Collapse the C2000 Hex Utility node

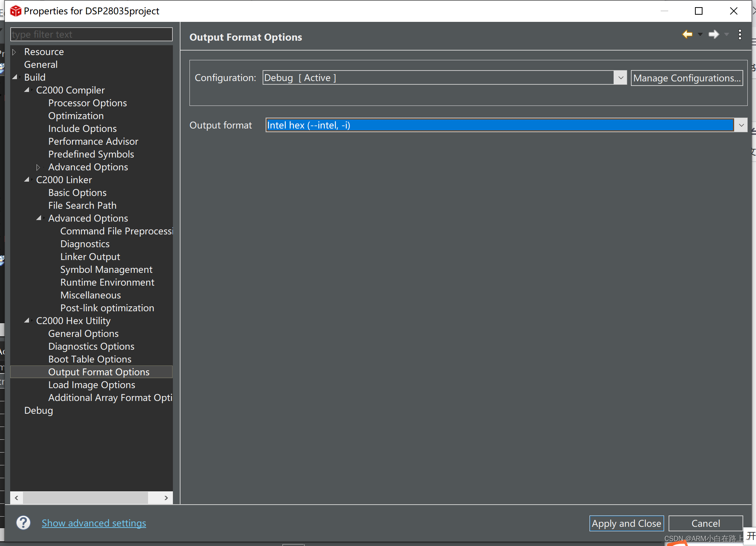point(27,321)
